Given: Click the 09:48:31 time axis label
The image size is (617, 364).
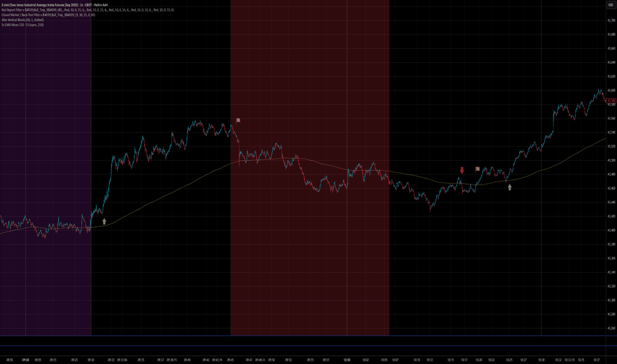Looking at the screenshot, I should [x=260, y=360].
